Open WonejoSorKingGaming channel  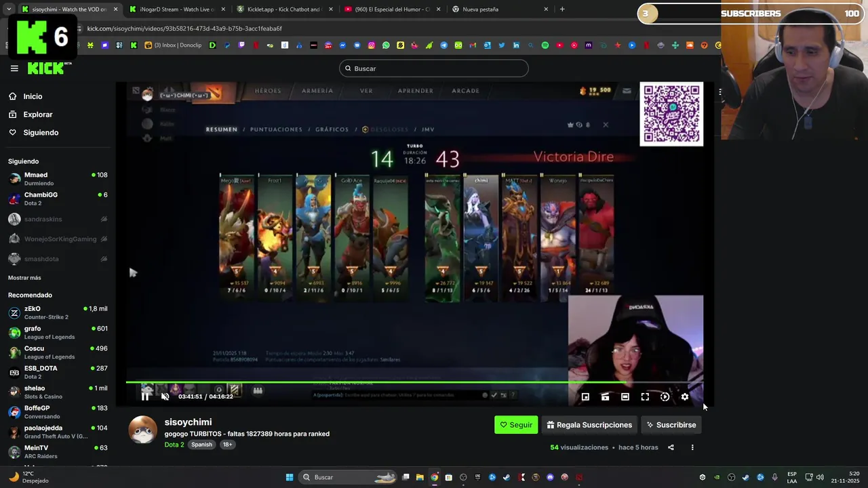click(58, 239)
